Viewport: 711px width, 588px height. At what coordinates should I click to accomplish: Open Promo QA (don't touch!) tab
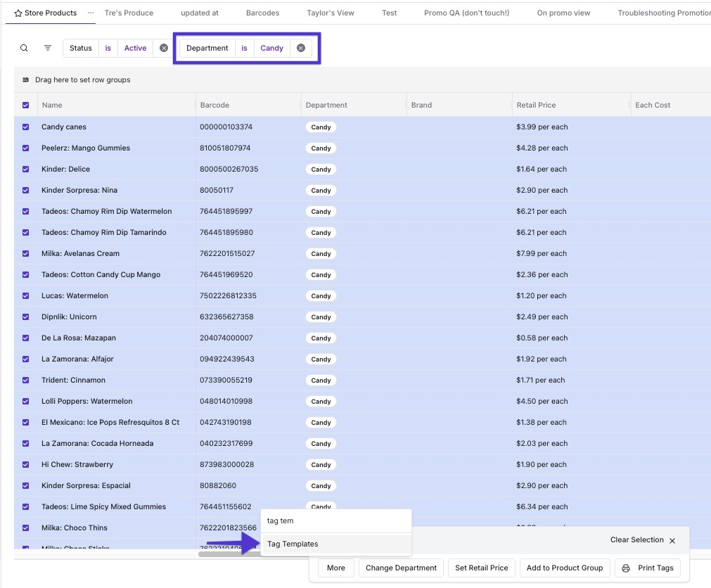(x=466, y=13)
